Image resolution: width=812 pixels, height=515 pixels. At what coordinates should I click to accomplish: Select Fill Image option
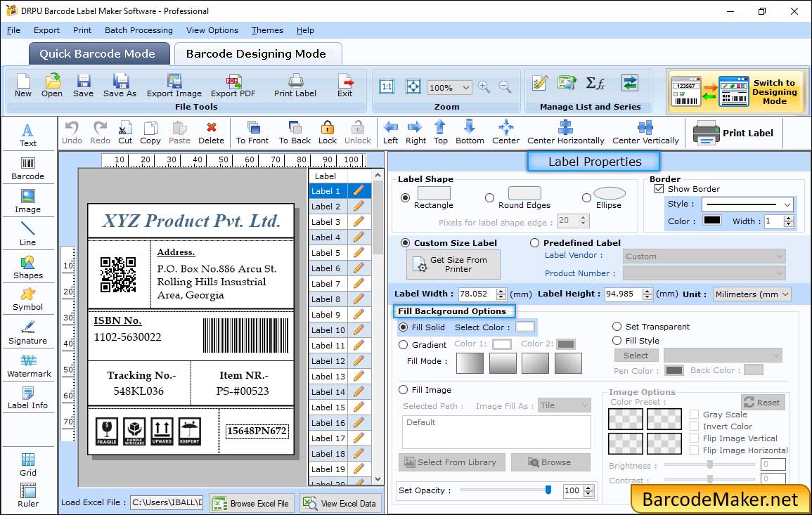click(x=403, y=390)
